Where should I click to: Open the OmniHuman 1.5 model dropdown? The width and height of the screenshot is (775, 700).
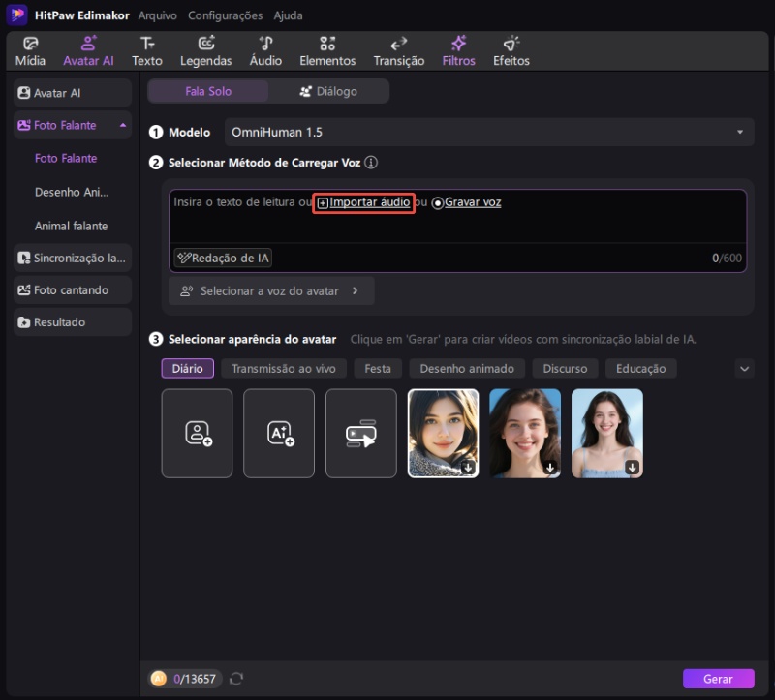coord(488,132)
